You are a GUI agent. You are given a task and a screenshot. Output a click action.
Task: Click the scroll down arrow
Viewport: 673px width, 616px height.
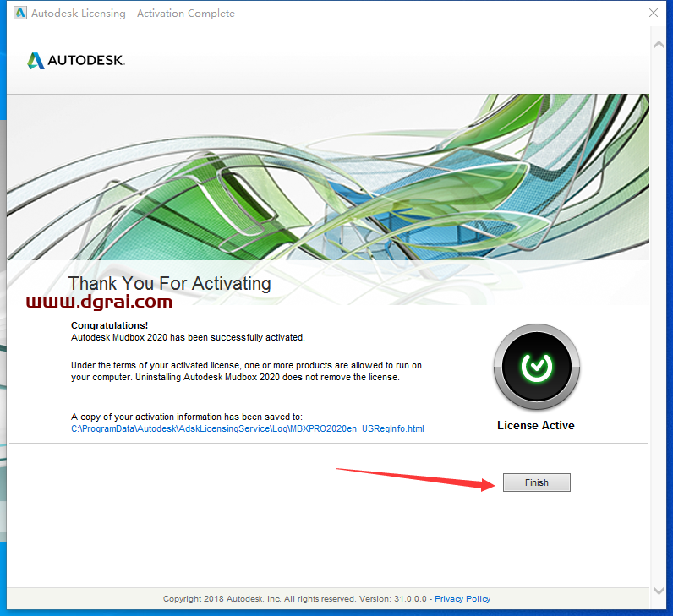tap(659, 591)
